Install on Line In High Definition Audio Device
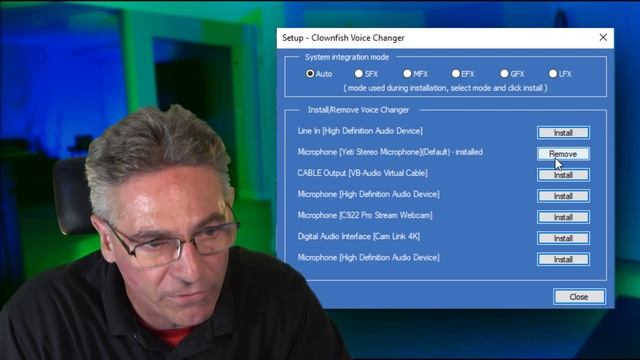640x360 pixels. (x=563, y=133)
